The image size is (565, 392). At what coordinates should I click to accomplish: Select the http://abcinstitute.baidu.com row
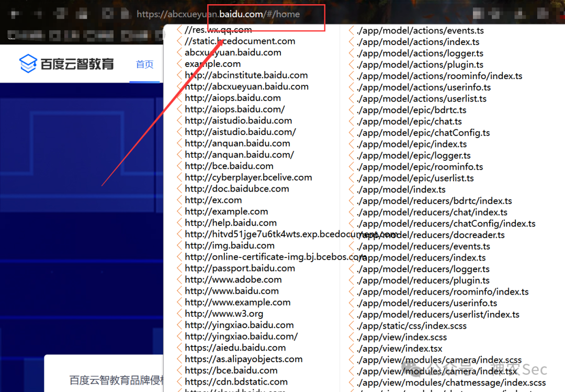[x=246, y=75]
